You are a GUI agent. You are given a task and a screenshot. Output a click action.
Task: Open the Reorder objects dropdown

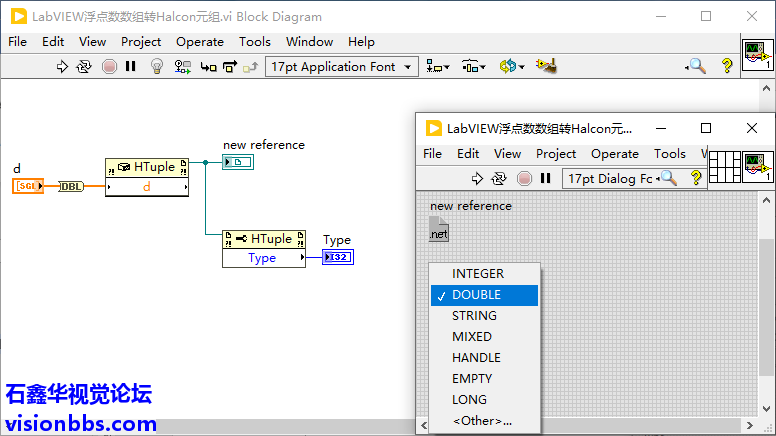click(x=512, y=67)
